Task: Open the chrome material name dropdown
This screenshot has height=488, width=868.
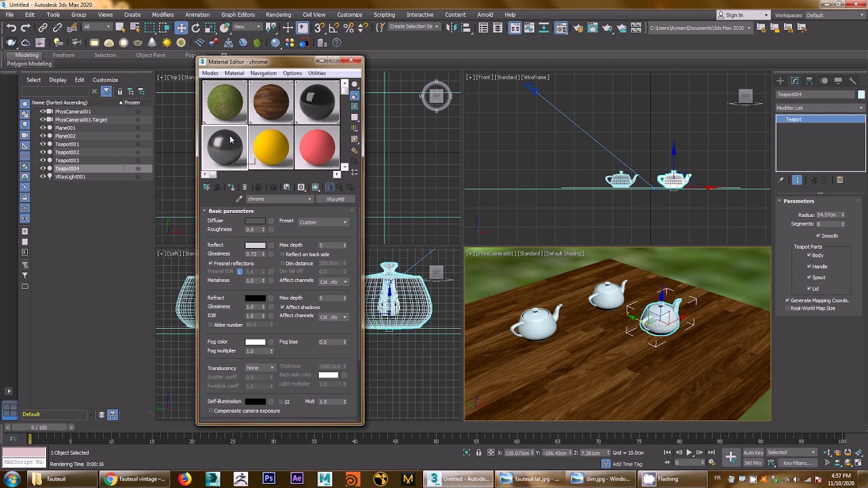Action: [279, 199]
